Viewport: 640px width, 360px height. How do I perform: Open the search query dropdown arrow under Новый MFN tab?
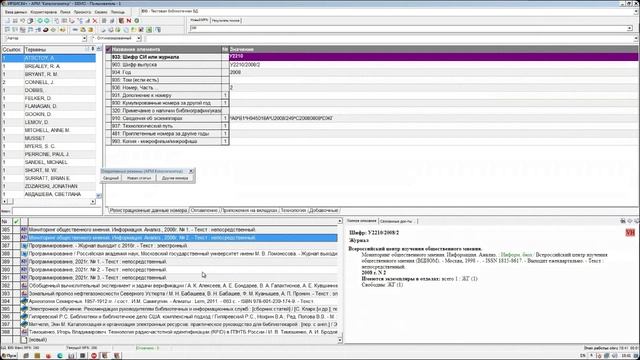tap(630, 28)
